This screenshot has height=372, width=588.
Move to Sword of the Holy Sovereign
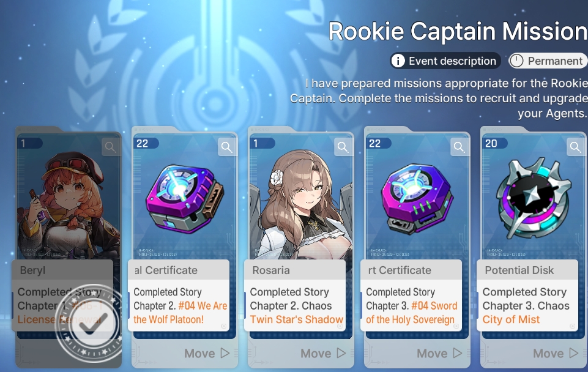tap(439, 353)
